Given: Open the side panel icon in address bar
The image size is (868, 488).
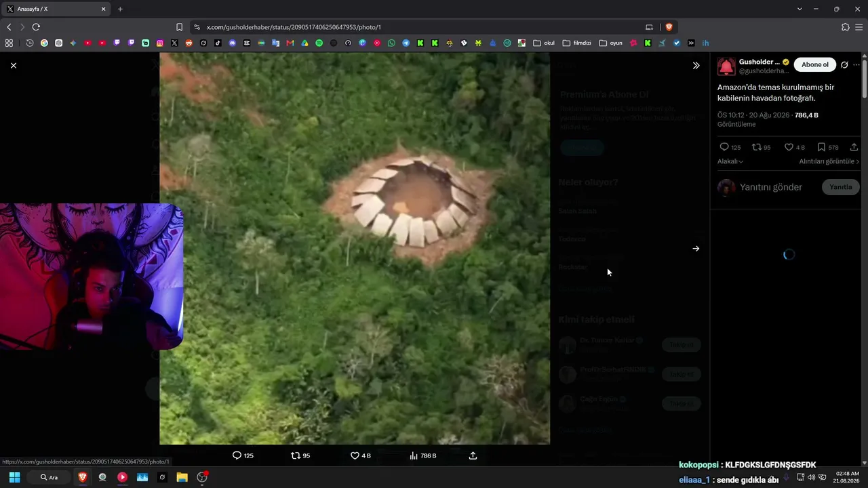Looking at the screenshot, I should tap(649, 27).
